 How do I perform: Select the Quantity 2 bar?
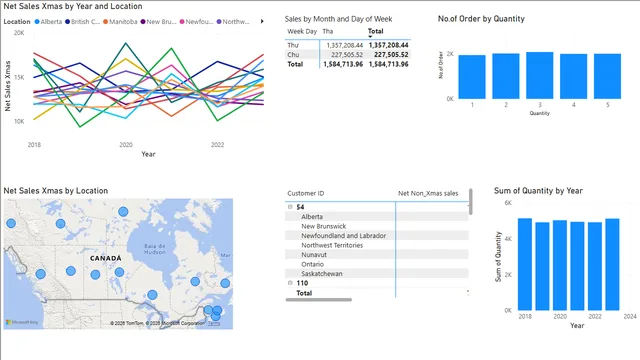(506, 76)
